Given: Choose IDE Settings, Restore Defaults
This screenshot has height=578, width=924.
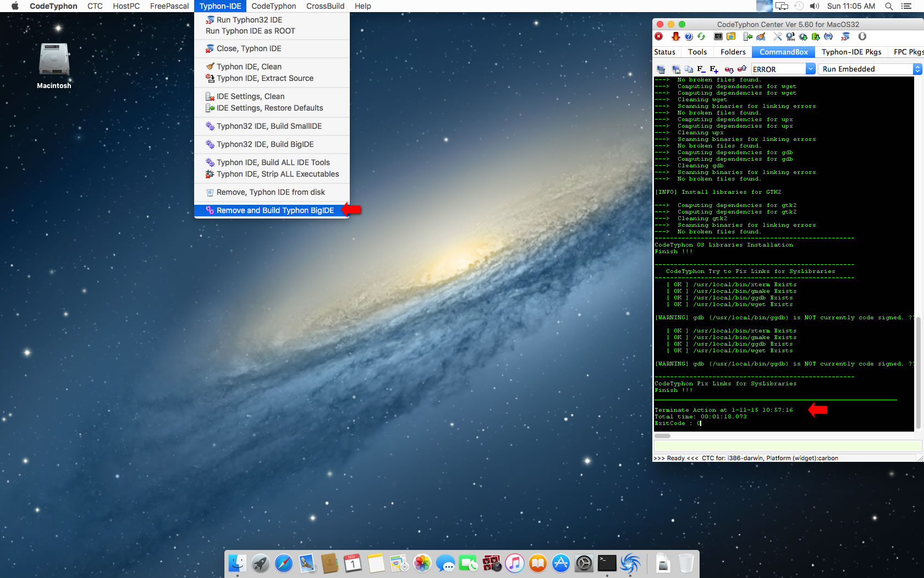Looking at the screenshot, I should tap(272, 108).
